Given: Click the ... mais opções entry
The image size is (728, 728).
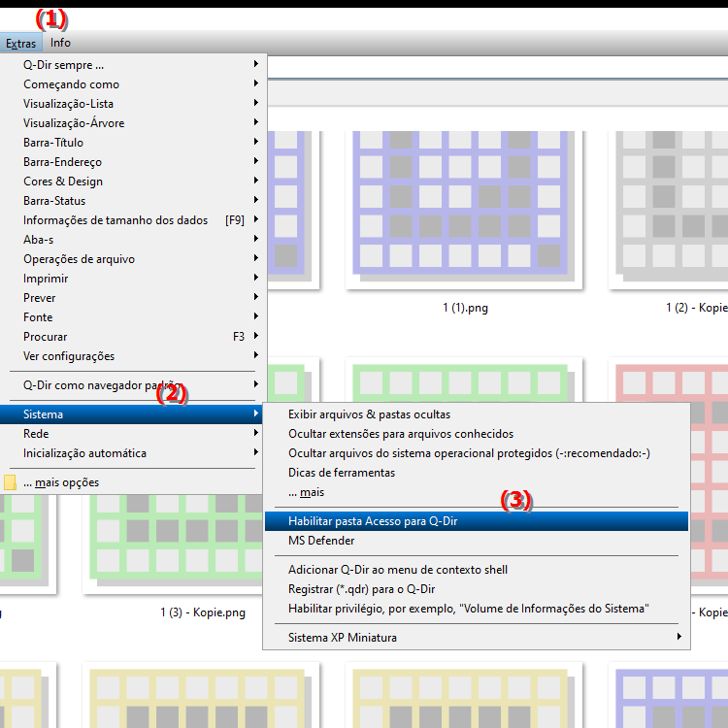Looking at the screenshot, I should 133,482.
